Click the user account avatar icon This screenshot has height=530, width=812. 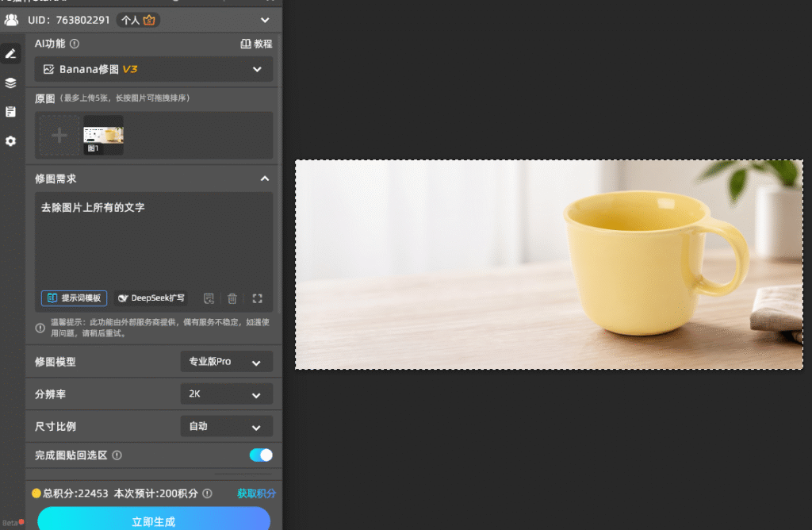click(x=11, y=20)
